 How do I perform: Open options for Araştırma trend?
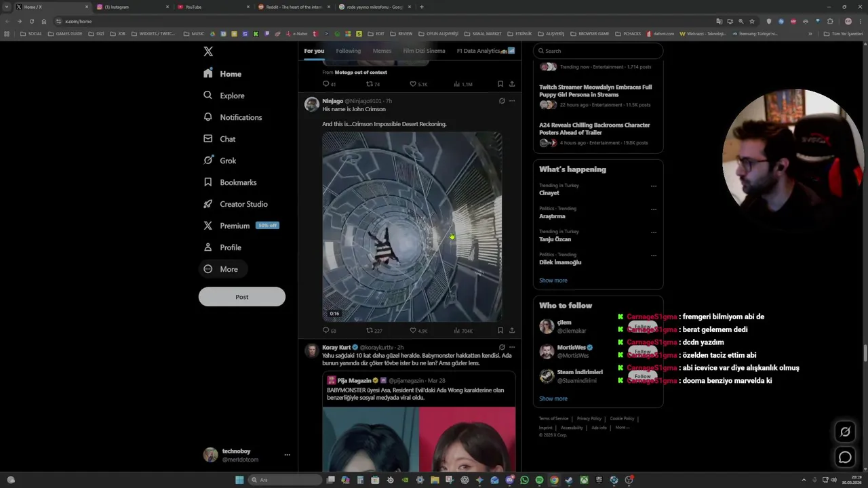pyautogui.click(x=654, y=209)
